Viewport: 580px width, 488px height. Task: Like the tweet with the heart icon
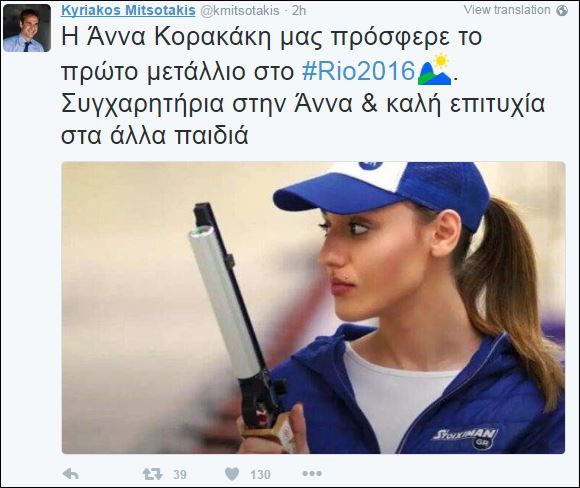pyautogui.click(x=232, y=474)
